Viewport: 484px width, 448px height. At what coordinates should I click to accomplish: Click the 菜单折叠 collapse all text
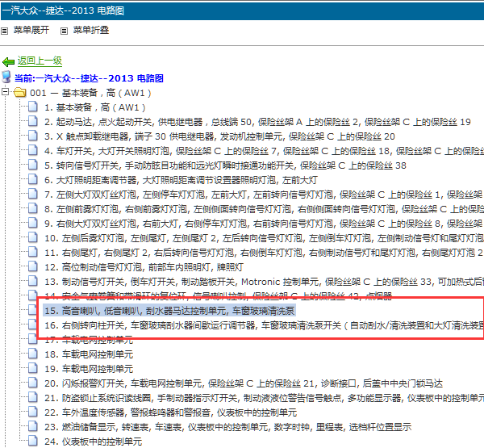90,31
